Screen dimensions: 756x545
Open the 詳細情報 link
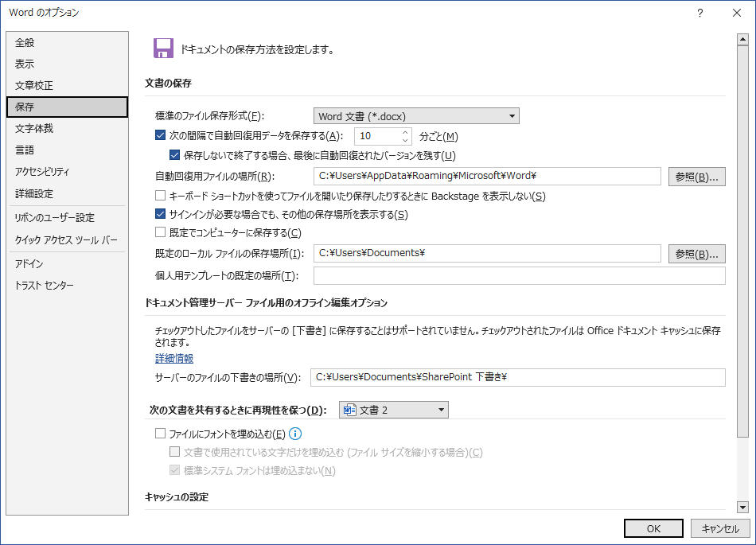174,359
